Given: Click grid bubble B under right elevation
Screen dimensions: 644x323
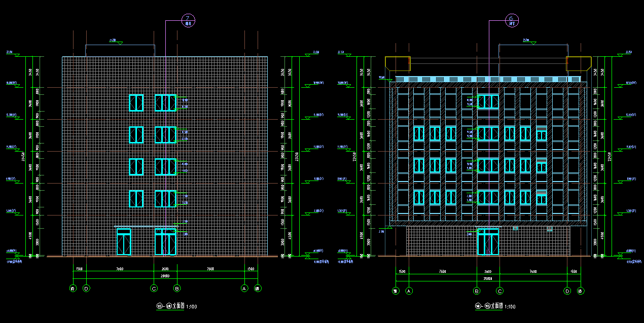Looking at the screenshot, I should (x=477, y=291).
